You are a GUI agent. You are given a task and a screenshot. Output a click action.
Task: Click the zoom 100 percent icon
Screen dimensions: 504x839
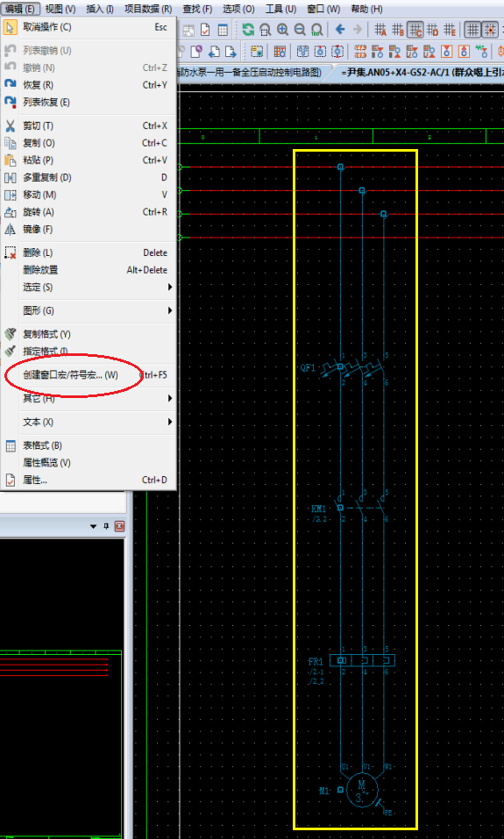pos(316,30)
